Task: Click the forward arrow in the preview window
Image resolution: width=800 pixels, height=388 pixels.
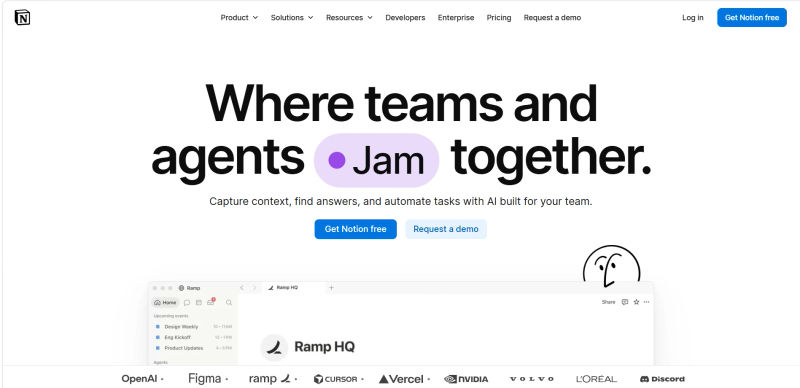Action: (254, 288)
